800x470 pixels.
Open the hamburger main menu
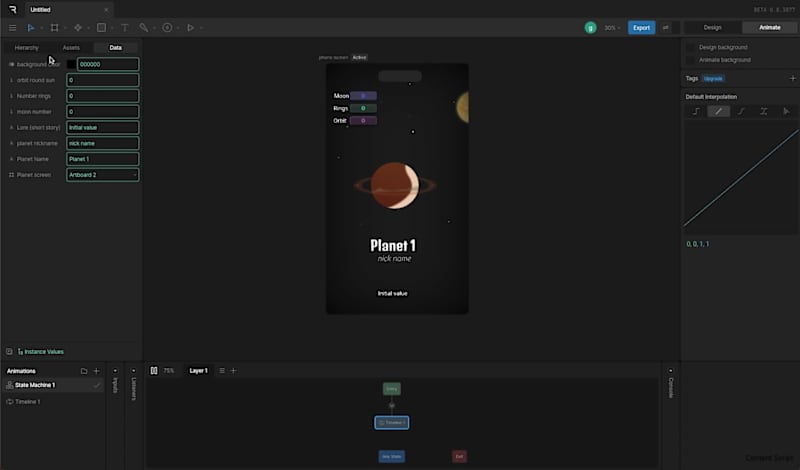pyautogui.click(x=12, y=28)
